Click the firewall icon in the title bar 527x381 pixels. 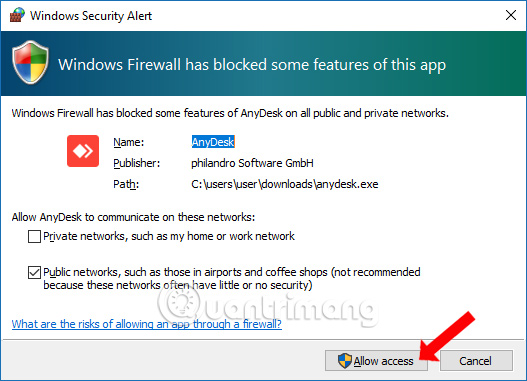(x=17, y=15)
